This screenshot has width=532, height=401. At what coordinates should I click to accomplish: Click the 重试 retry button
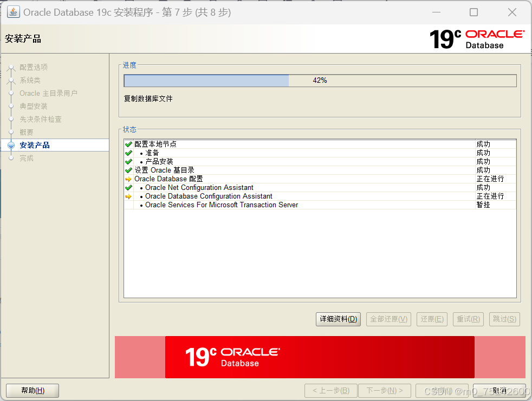pos(468,319)
